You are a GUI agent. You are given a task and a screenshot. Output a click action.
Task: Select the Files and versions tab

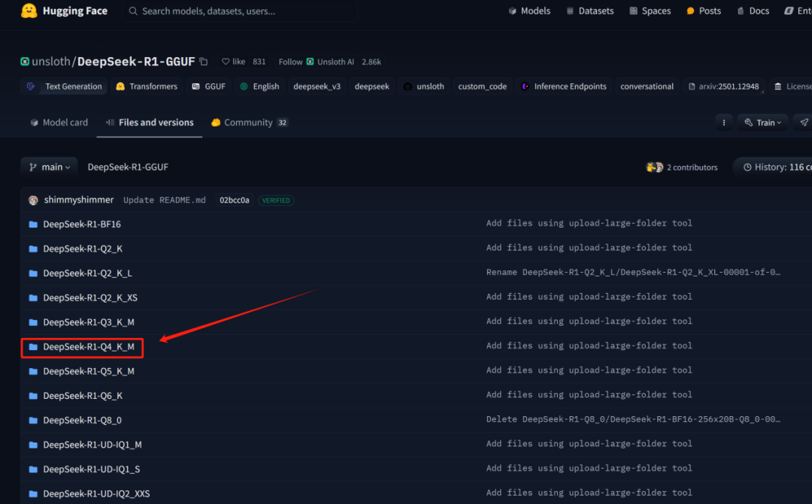click(x=150, y=122)
